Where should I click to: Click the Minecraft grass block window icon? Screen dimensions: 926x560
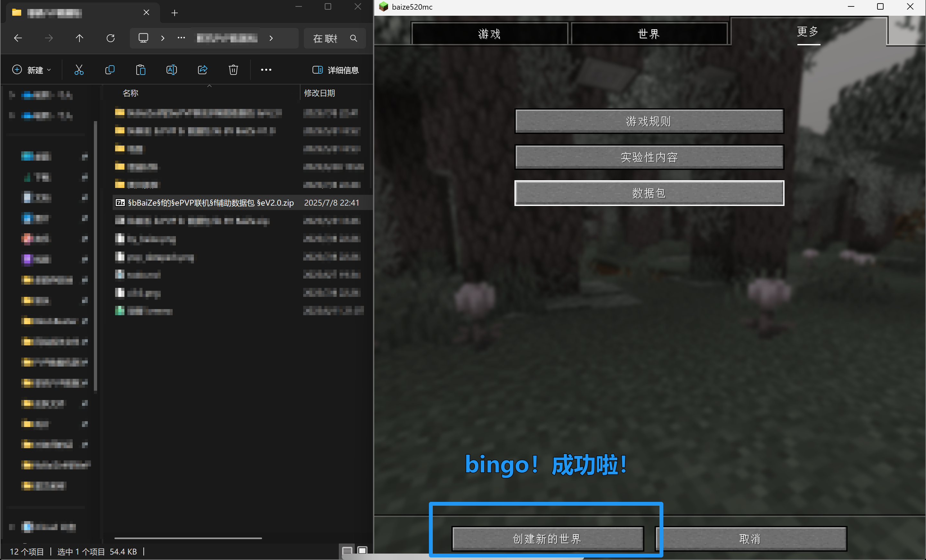pos(383,7)
